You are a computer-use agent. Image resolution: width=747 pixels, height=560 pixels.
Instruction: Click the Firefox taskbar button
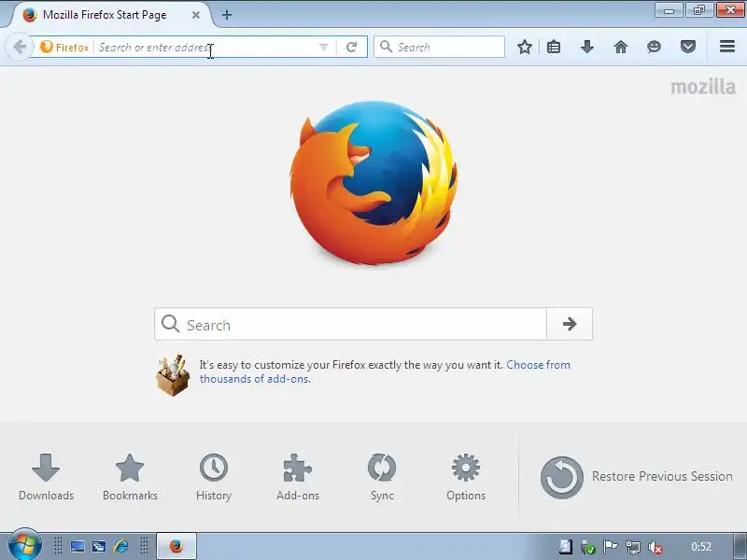(x=176, y=546)
